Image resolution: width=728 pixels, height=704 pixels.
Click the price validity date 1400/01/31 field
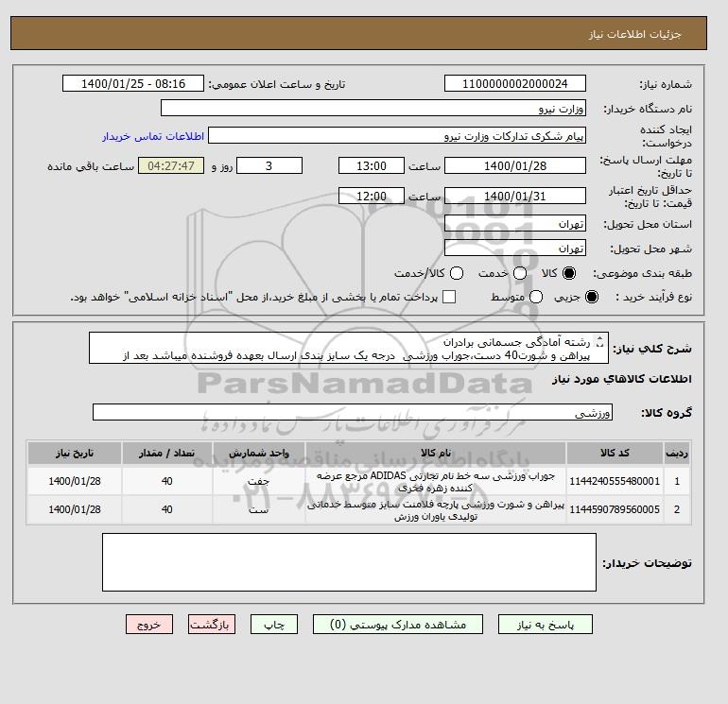[515, 197]
